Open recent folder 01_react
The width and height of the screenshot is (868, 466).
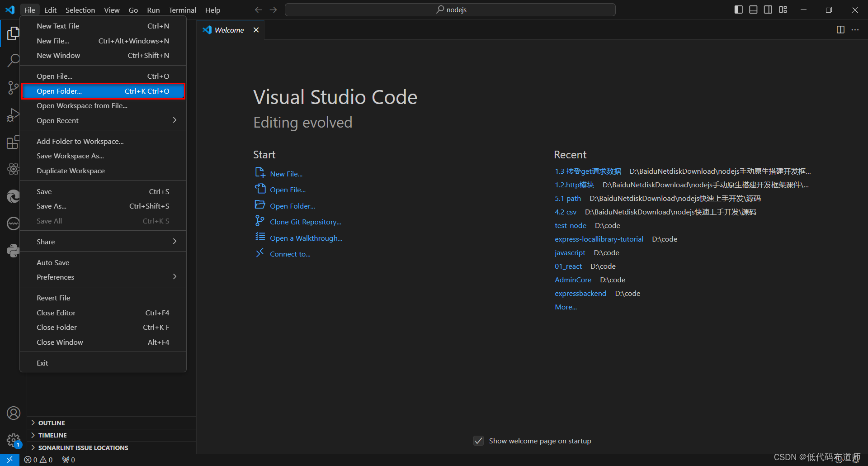tap(568, 266)
